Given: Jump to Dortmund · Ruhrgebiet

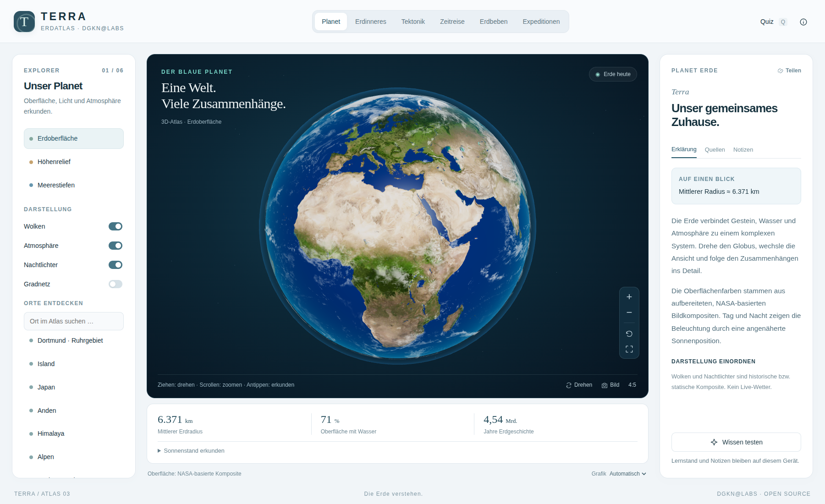Looking at the screenshot, I should coord(74,340).
